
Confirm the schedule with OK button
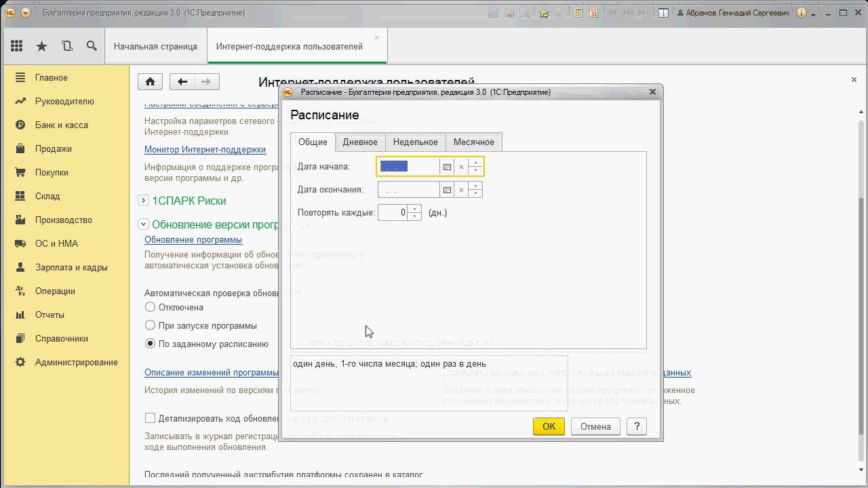549,426
